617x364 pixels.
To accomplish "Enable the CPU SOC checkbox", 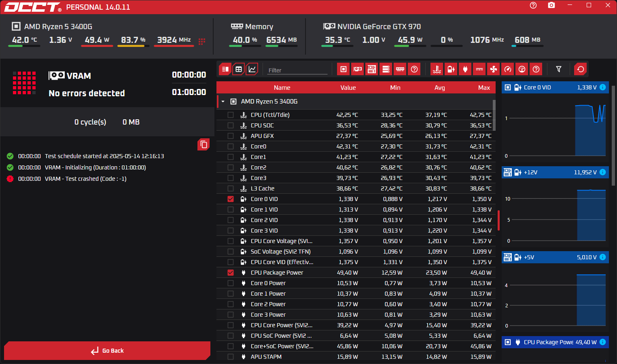I will point(231,125).
